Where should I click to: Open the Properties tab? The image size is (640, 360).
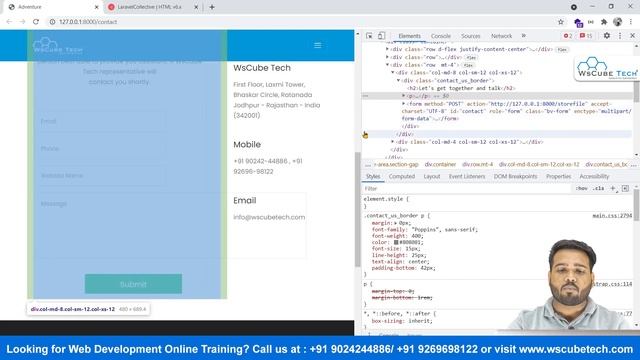point(558,176)
